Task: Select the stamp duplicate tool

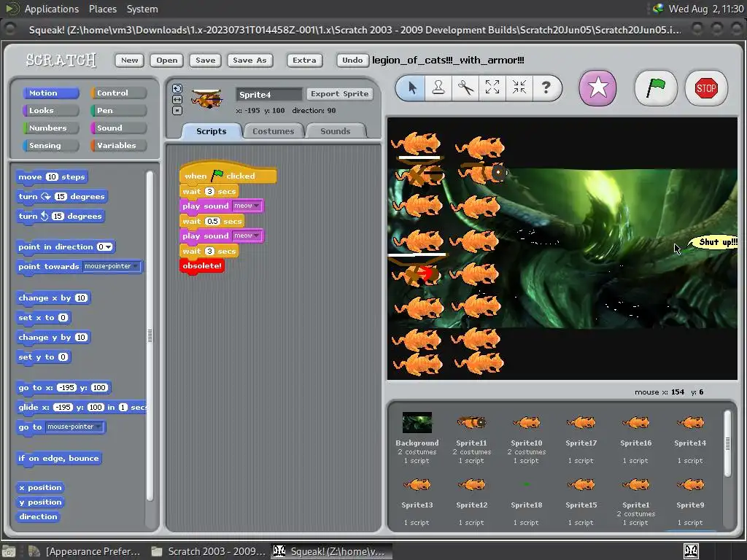Action: (438, 87)
